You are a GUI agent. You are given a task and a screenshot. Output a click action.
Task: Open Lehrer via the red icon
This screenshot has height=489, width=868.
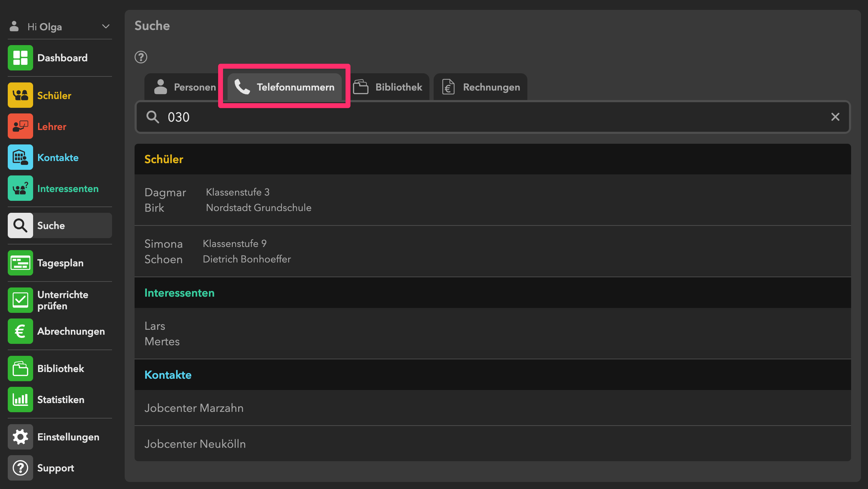point(20,126)
